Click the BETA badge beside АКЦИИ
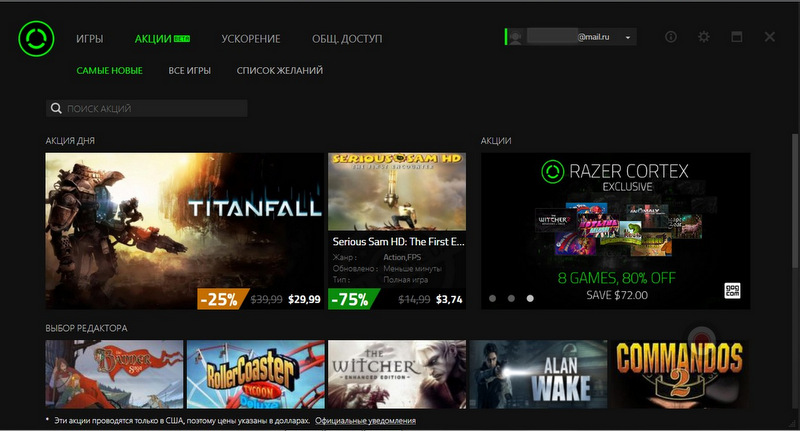Image resolution: width=800 pixels, height=431 pixels. (x=182, y=39)
